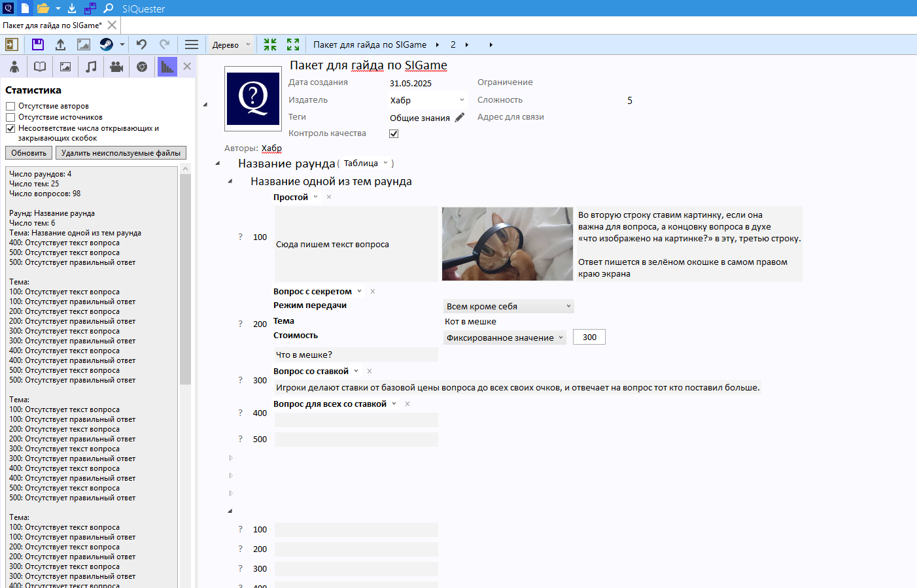This screenshot has width=917, height=588.
Task: Open the 'Всем кроме себя' transfer mode dropdown
Action: pos(509,306)
